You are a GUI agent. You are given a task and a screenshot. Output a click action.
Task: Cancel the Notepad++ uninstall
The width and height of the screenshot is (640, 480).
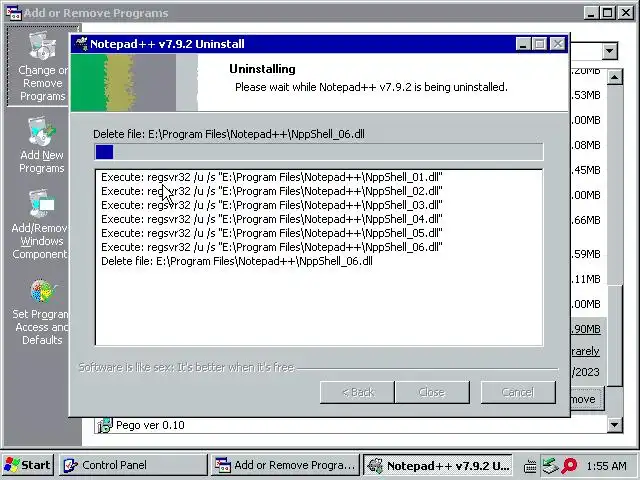pos(518,392)
